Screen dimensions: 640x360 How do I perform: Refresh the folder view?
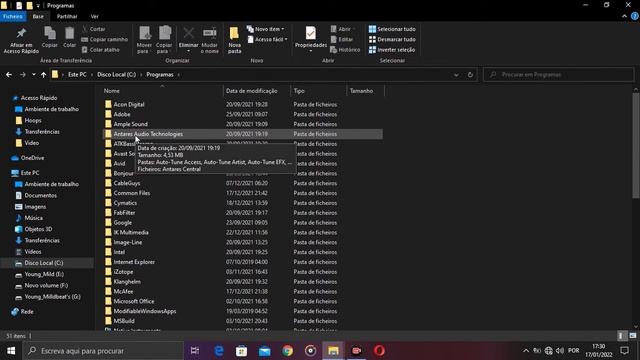click(470, 75)
